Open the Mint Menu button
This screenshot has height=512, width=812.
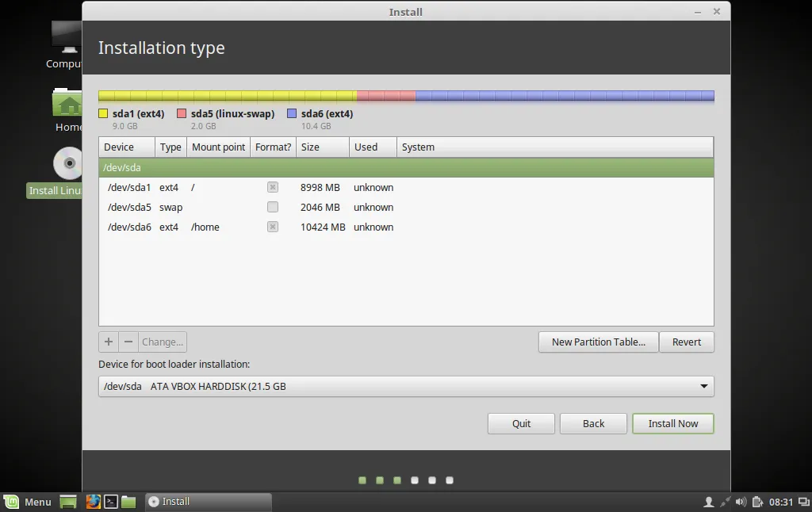click(28, 501)
